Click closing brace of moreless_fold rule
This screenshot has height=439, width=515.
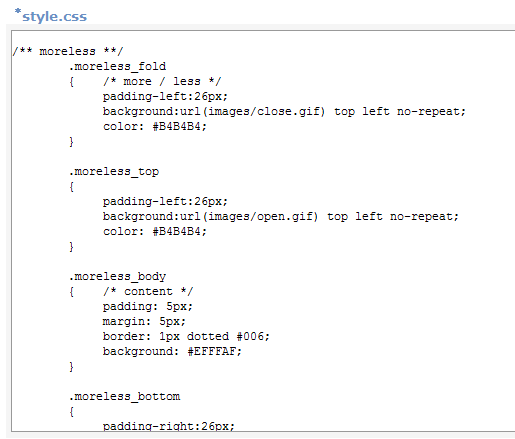[x=71, y=142]
